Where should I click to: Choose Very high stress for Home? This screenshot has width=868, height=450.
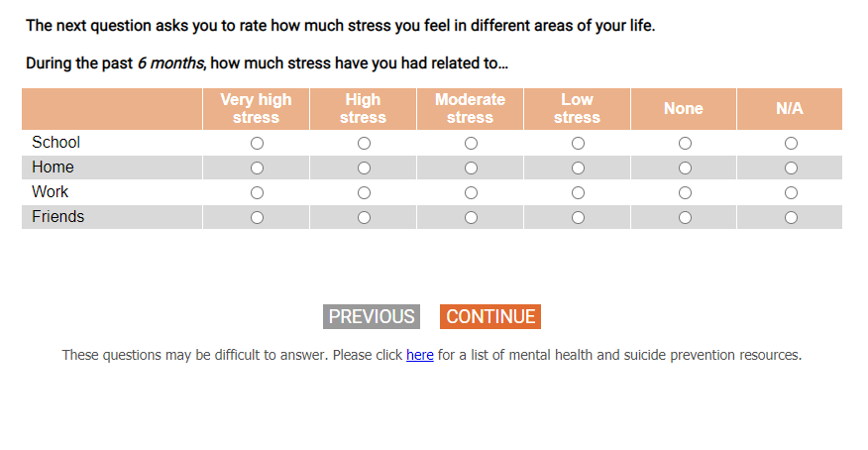point(257,169)
